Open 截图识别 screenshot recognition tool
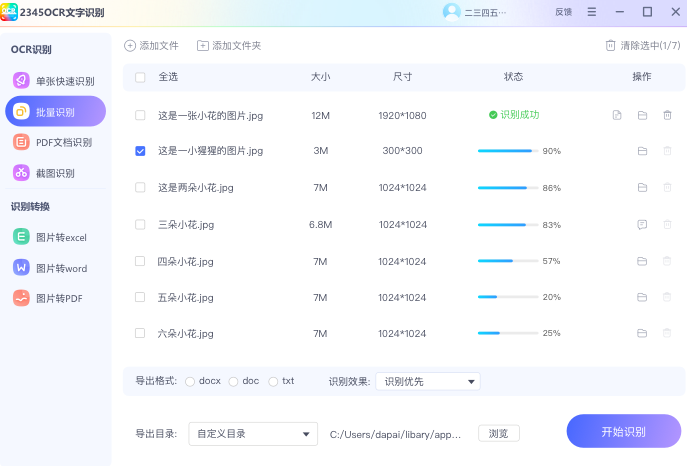Image resolution: width=687 pixels, height=466 pixels. [x=55, y=173]
